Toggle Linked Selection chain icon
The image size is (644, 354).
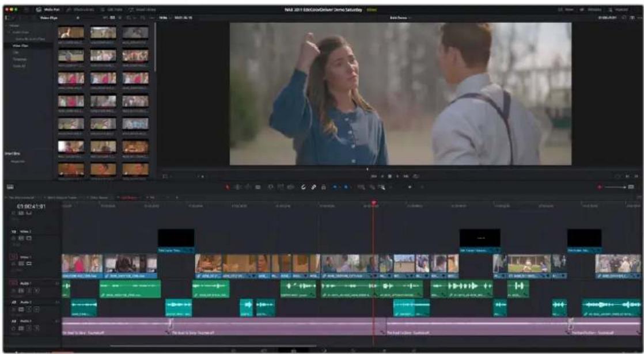(x=313, y=187)
